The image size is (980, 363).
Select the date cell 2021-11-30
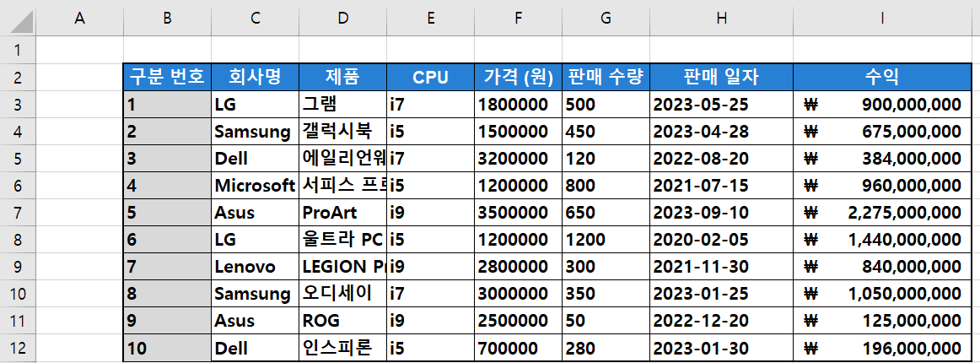pos(722,267)
